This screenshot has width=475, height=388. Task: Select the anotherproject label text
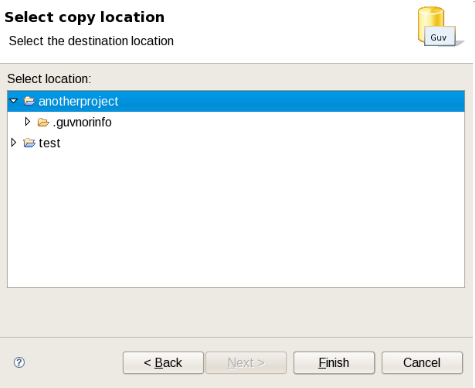click(x=78, y=101)
